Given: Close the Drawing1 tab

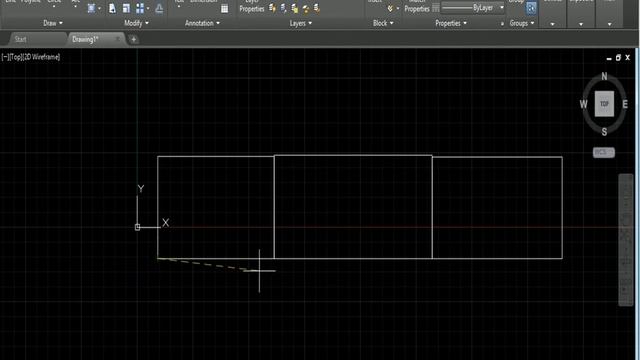Looking at the screenshot, I should pyautogui.click(x=118, y=39).
